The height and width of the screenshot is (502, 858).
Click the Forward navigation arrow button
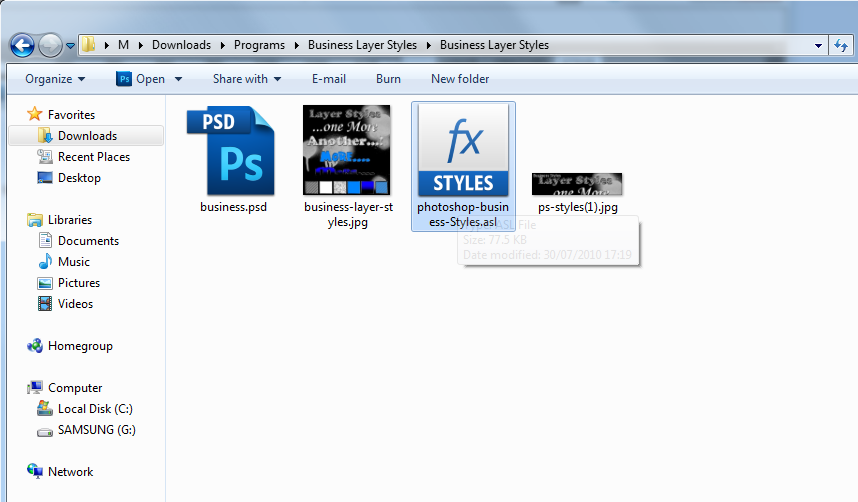click(x=50, y=45)
